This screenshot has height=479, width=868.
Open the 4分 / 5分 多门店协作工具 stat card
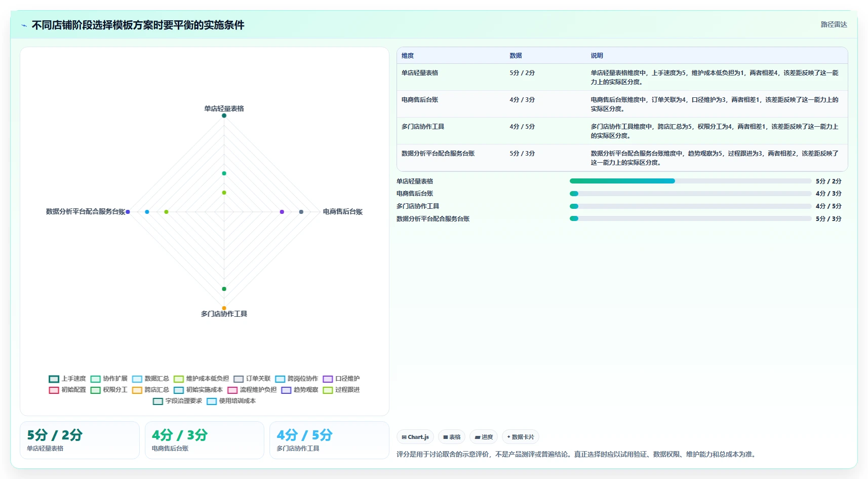[x=329, y=440]
